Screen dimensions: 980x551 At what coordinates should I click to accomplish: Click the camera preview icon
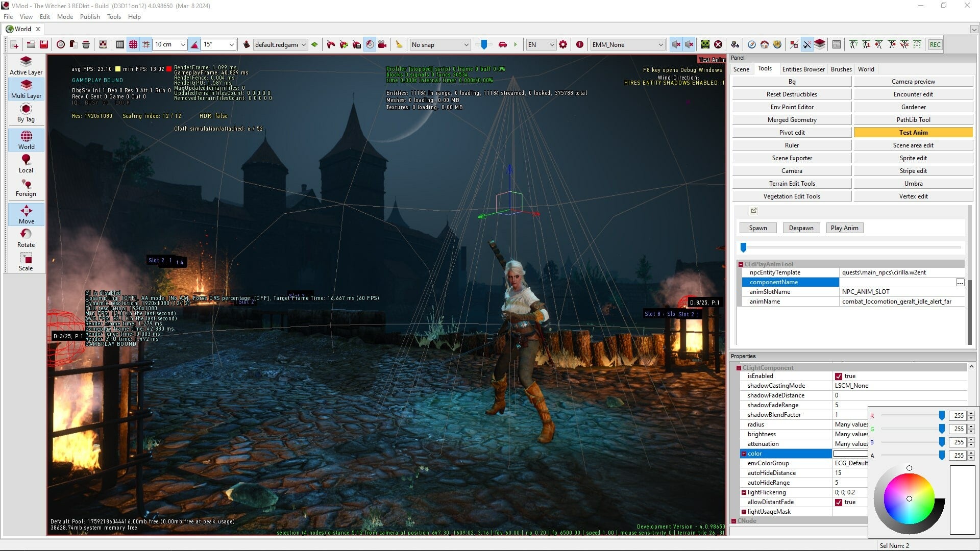[x=913, y=82]
